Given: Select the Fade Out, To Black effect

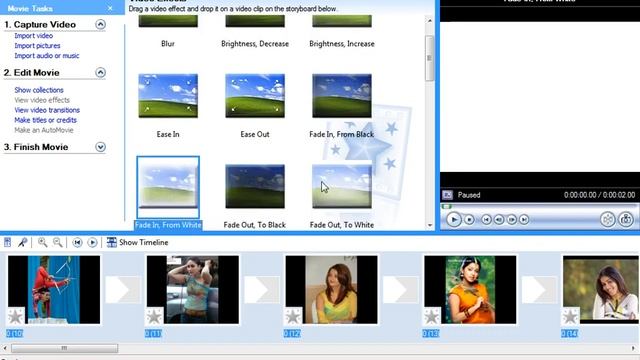Looking at the screenshot, I should (x=255, y=187).
